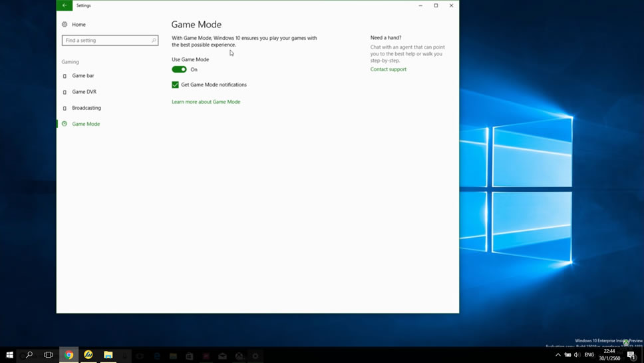
Task: Click the back arrow in Settings
Action: click(x=65, y=5)
